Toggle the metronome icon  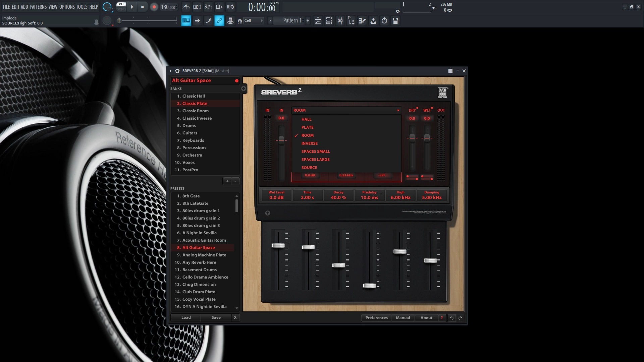point(186,7)
